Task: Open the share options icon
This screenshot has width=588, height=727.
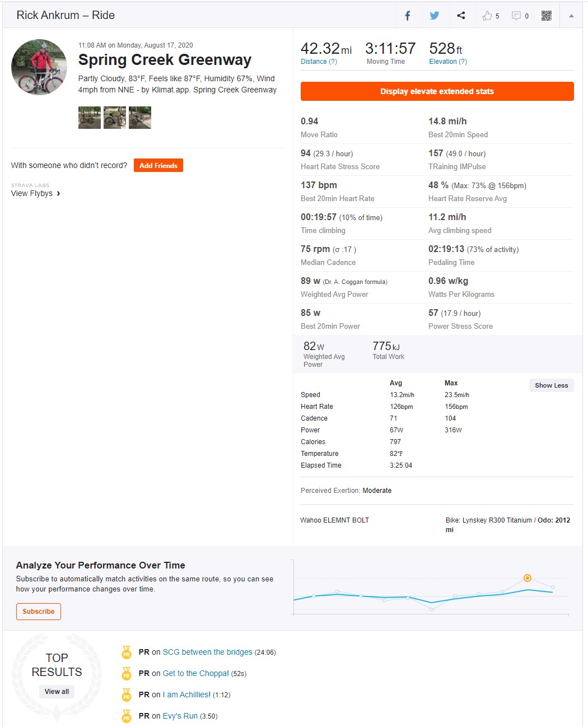Action: coord(461,16)
